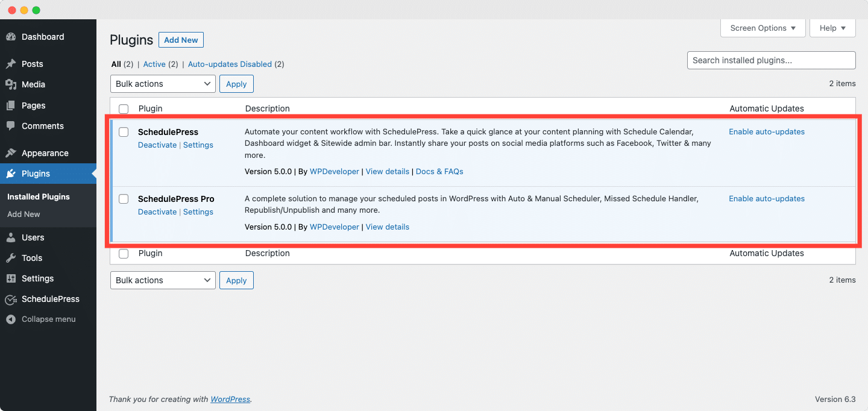
Task: Click the Posts pushpin icon
Action: point(11,64)
